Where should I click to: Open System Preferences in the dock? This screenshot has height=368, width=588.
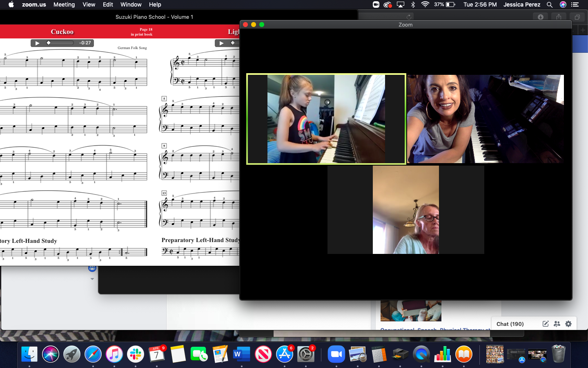pos(306,354)
